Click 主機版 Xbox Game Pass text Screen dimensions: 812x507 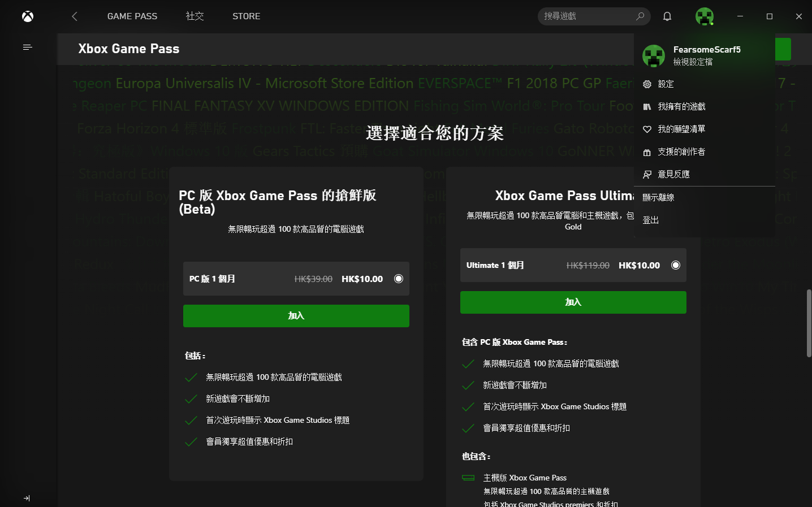pos(525,478)
